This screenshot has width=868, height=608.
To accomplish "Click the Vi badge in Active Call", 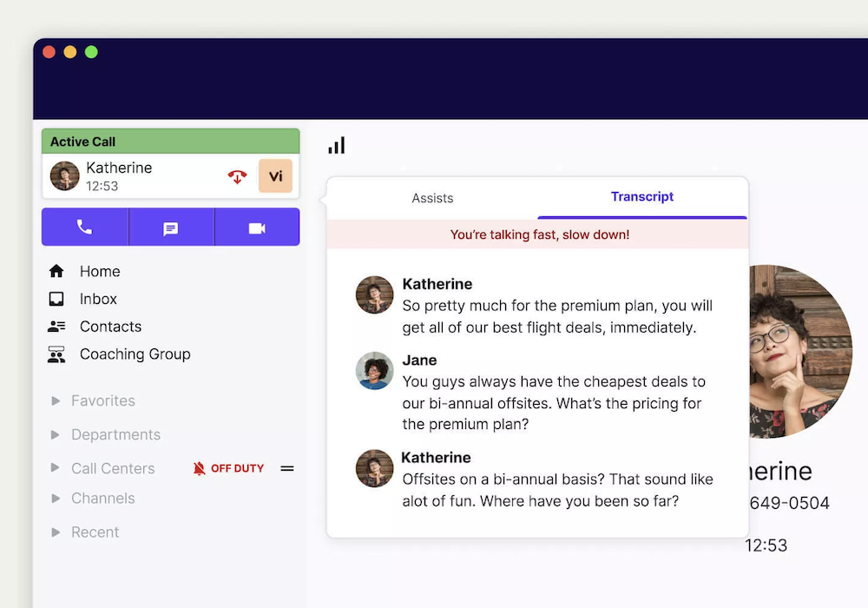I will coord(275,176).
